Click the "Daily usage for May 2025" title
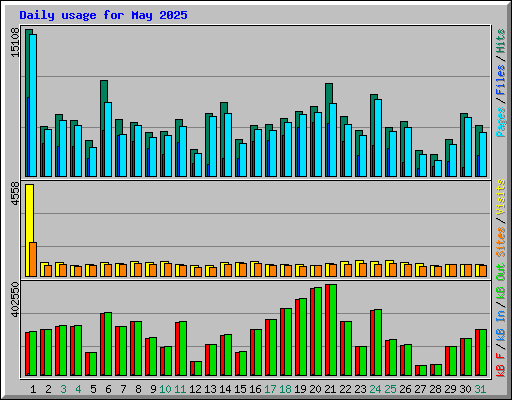The width and height of the screenshot is (512, 400). click(103, 15)
